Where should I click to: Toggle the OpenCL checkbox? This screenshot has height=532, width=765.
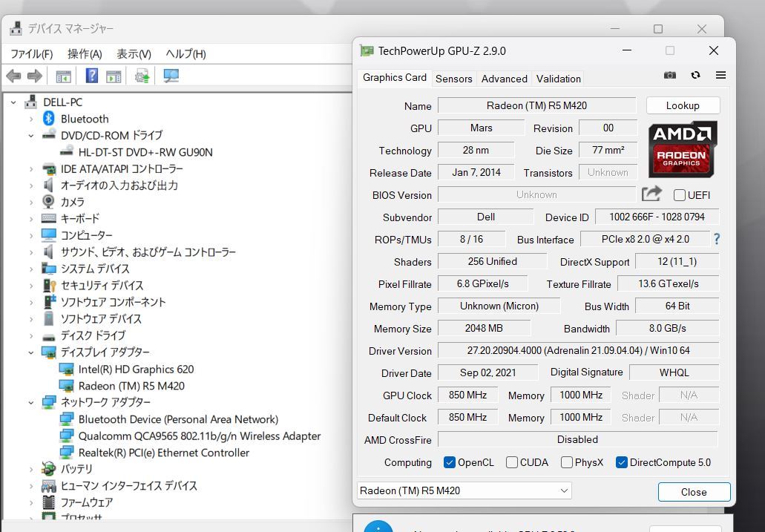pos(450,462)
